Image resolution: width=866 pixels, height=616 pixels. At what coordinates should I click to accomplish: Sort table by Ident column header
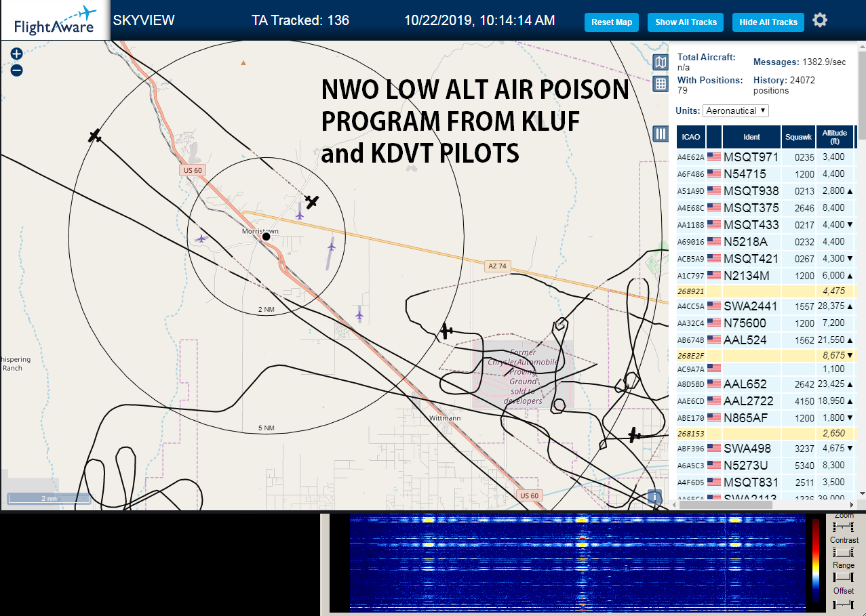pos(751,137)
